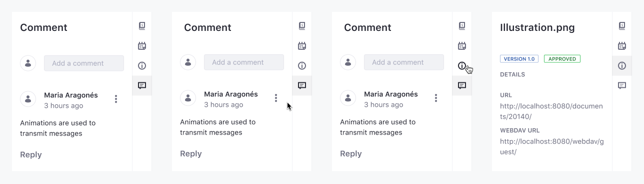The image size is (644, 184).
Task: Click the user avatar beside the third panel's comment input
Action: 348,62
